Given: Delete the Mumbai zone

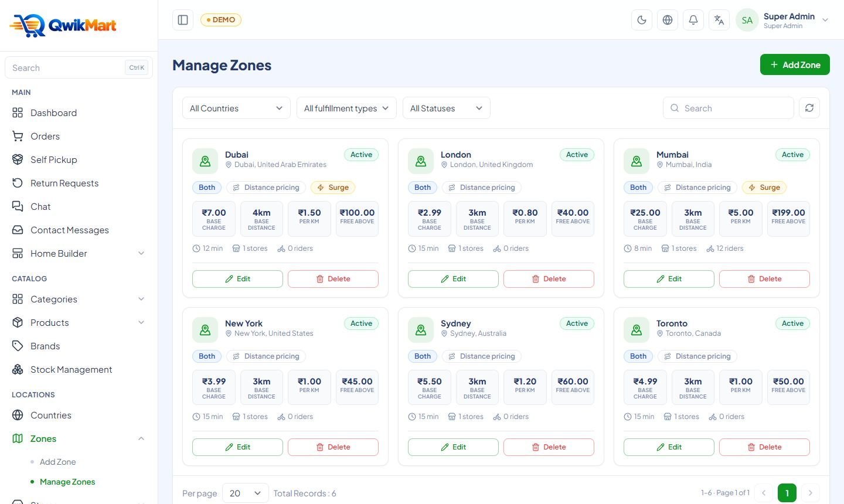Looking at the screenshot, I should pyautogui.click(x=764, y=279).
